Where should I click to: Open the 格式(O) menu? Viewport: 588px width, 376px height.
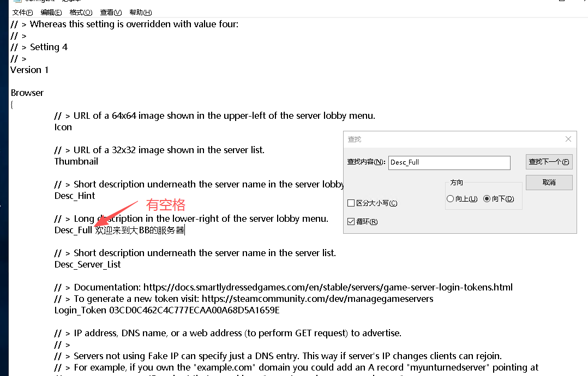[81, 12]
